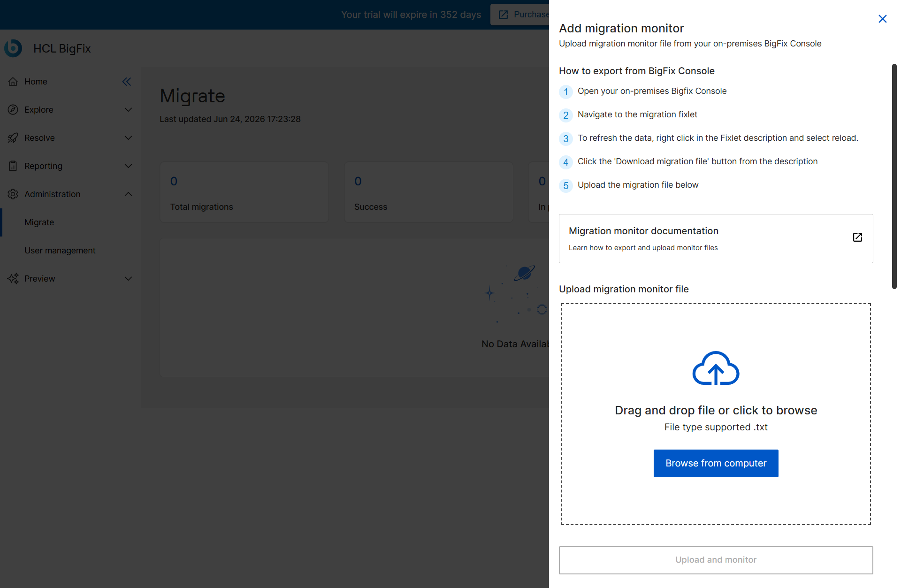Screen dimensions: 901x588
Task: Click the Purchase button in top banner
Action: (x=520, y=15)
